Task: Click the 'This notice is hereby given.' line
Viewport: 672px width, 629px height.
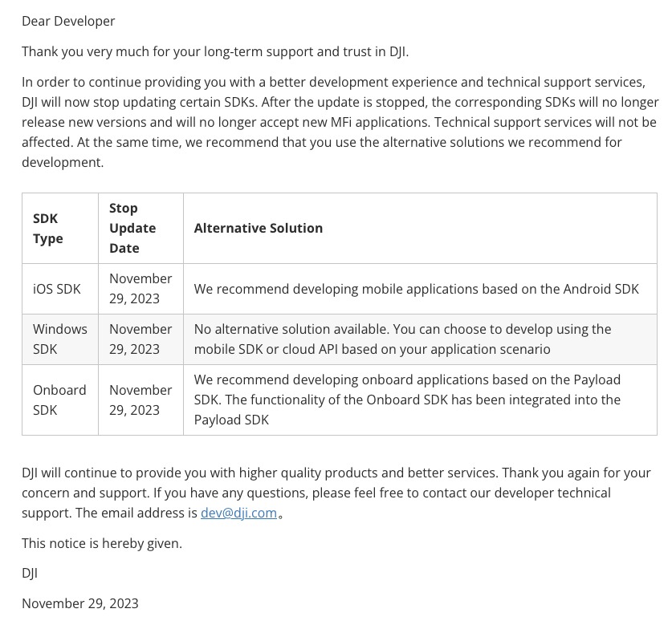Action: [102, 543]
